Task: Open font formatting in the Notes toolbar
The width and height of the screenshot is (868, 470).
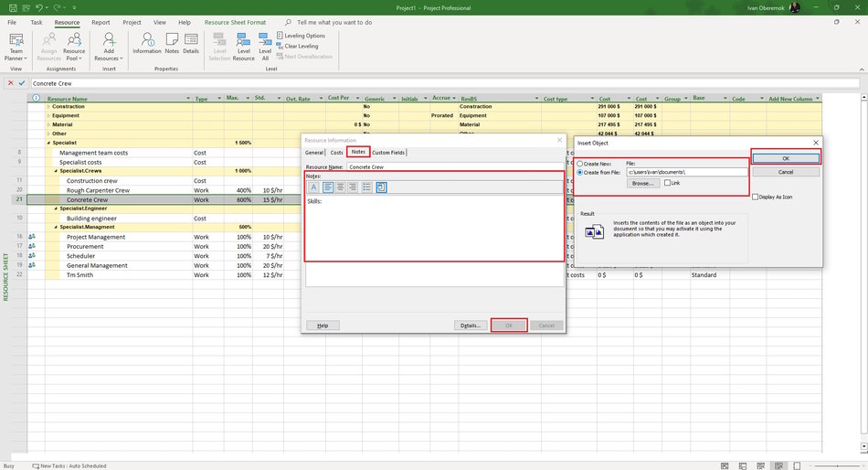Action: click(x=314, y=187)
